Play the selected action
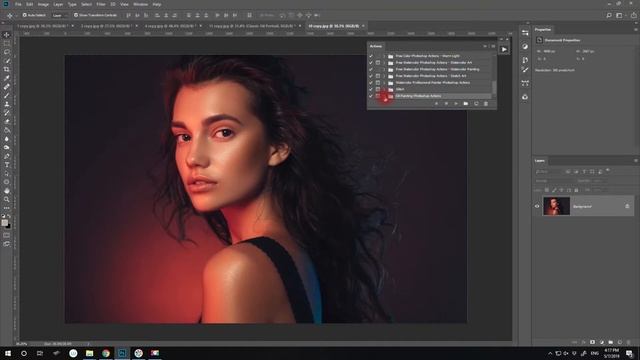640x360 pixels. click(x=456, y=104)
